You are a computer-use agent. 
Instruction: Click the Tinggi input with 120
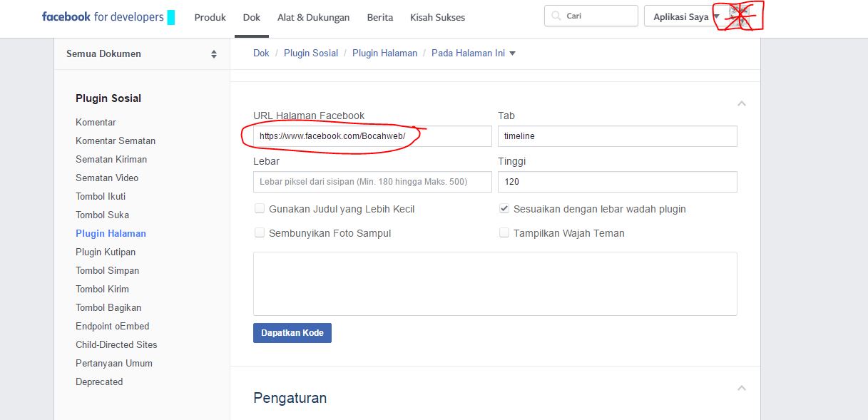click(x=618, y=182)
